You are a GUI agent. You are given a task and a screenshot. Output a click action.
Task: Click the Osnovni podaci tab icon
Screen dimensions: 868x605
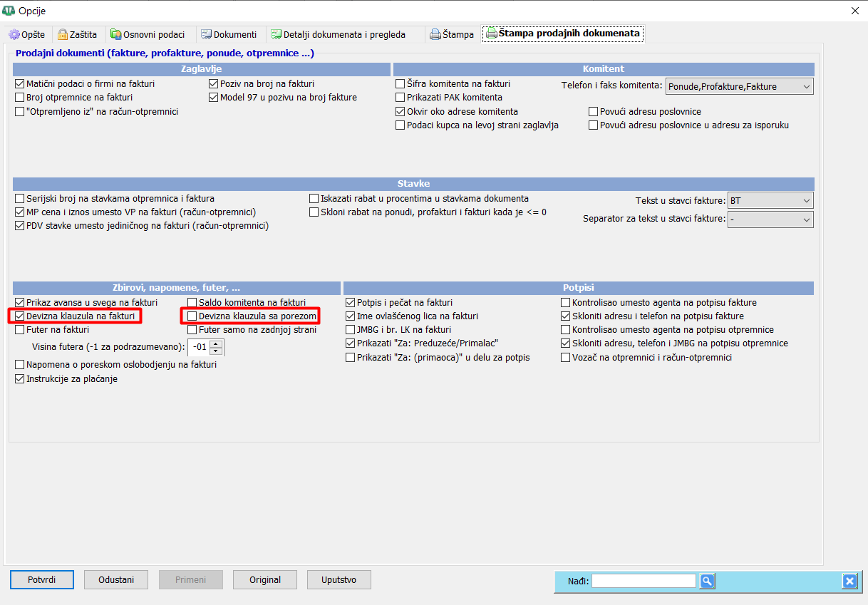tap(116, 34)
